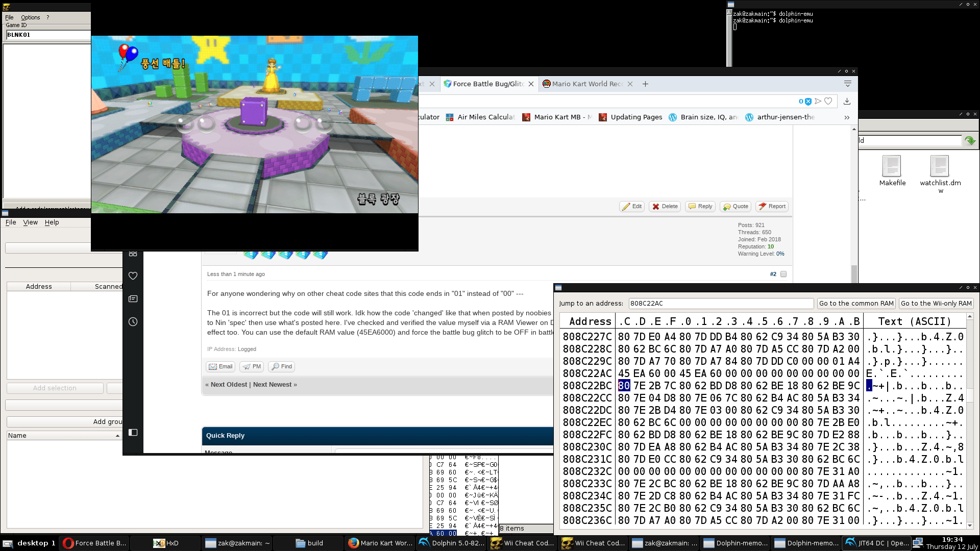Follow the #2 post permalink
Viewport: 980px width, 551px height.
(773, 274)
